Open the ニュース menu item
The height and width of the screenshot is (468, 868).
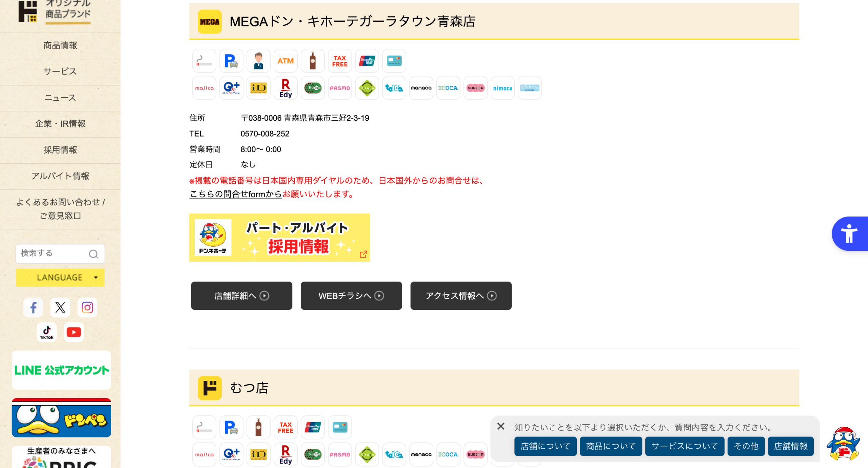[x=60, y=98]
